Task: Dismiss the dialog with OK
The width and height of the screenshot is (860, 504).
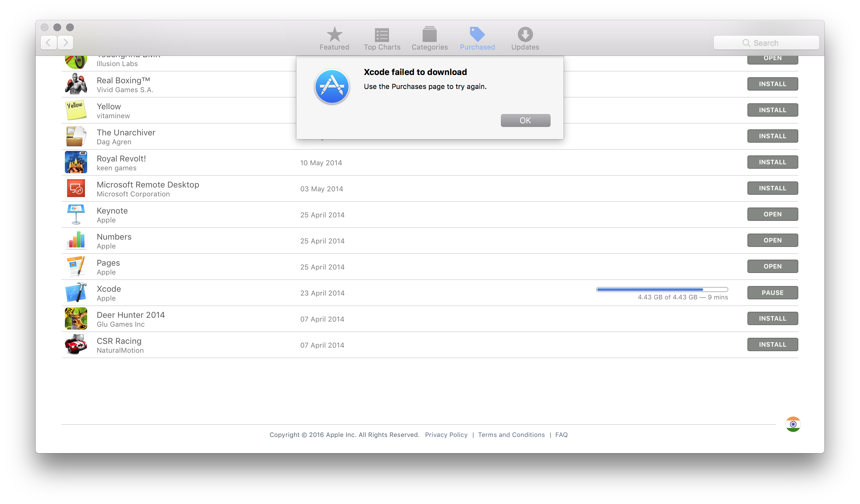Action: click(525, 120)
